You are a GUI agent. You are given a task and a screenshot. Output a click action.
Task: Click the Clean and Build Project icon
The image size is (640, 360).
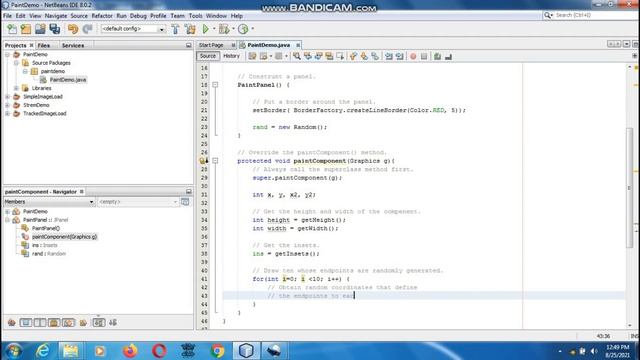point(190,29)
